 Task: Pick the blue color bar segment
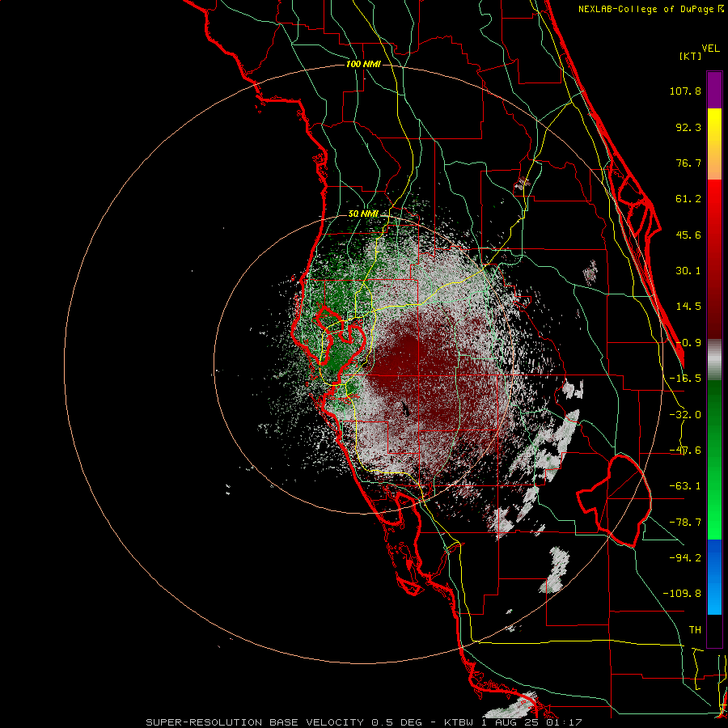[x=714, y=577]
